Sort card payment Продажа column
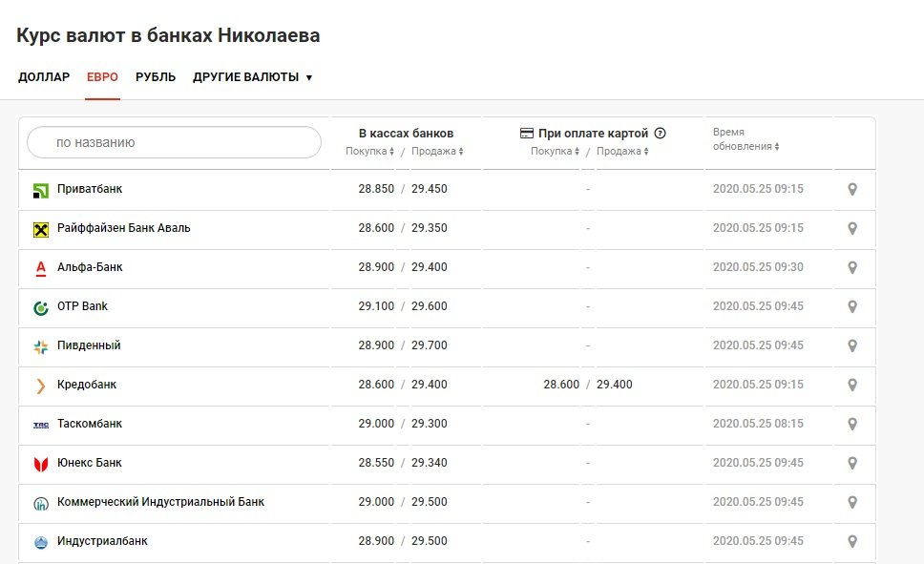 (x=622, y=151)
